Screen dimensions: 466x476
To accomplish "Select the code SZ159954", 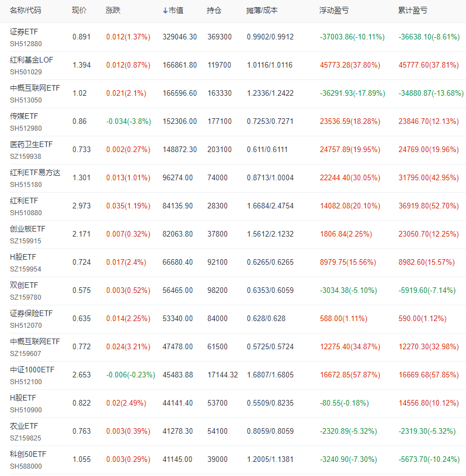I will pos(25,269).
